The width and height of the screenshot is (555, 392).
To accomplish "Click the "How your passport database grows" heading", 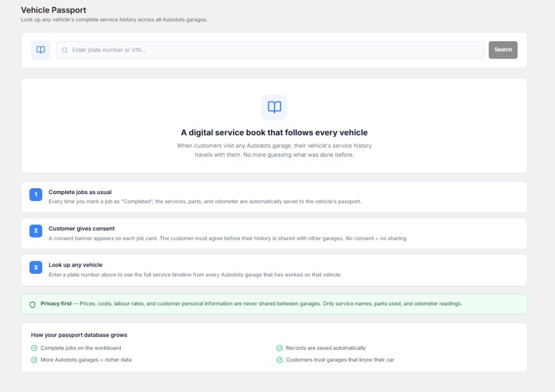I will 79,335.
